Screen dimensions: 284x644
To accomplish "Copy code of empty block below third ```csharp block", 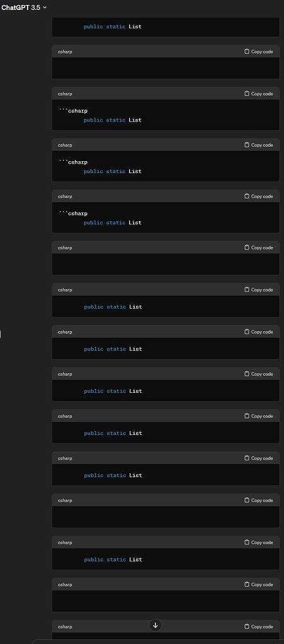I will pos(259,247).
